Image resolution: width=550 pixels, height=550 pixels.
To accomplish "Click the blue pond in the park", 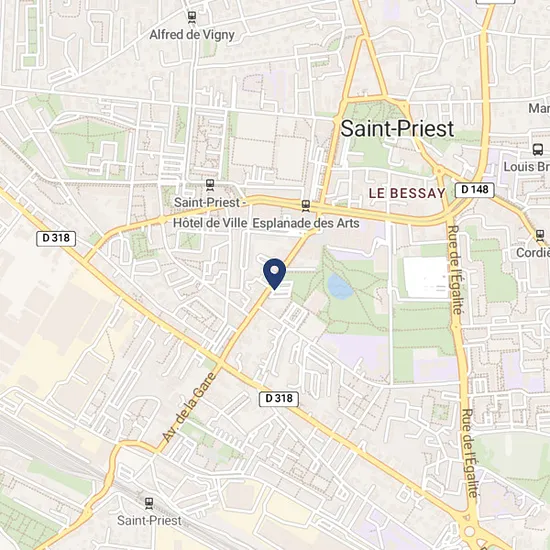I will [x=339, y=287].
